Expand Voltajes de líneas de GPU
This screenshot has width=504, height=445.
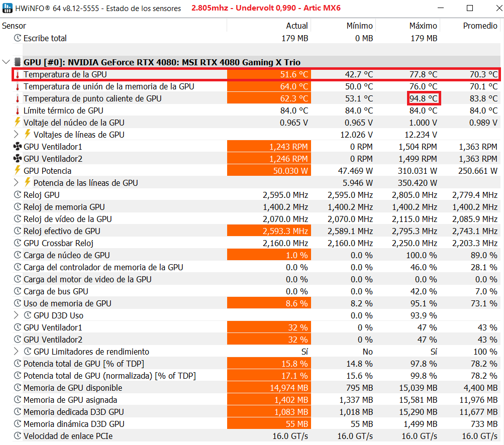[16, 134]
